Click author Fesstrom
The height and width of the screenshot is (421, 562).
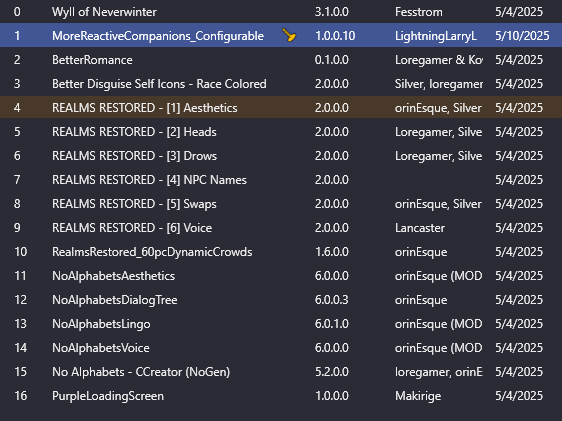coord(419,12)
